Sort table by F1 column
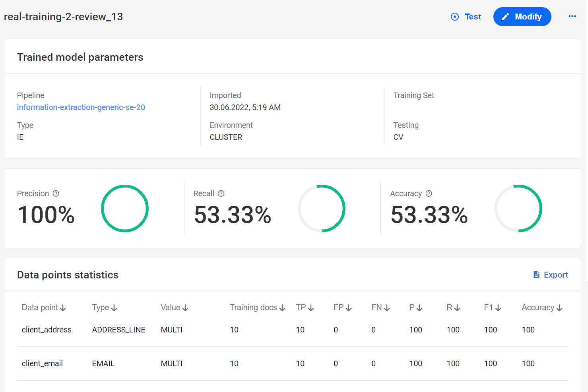This screenshot has width=588, height=392. (x=493, y=308)
